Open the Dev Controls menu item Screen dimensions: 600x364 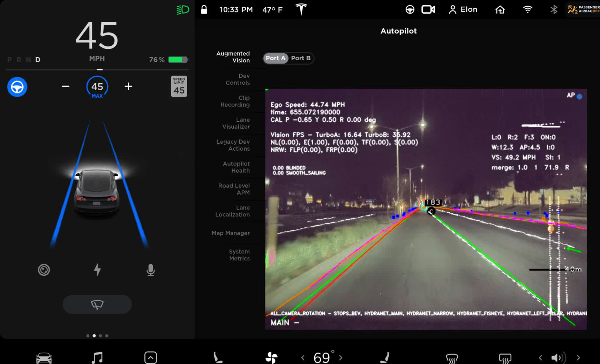[237, 79]
